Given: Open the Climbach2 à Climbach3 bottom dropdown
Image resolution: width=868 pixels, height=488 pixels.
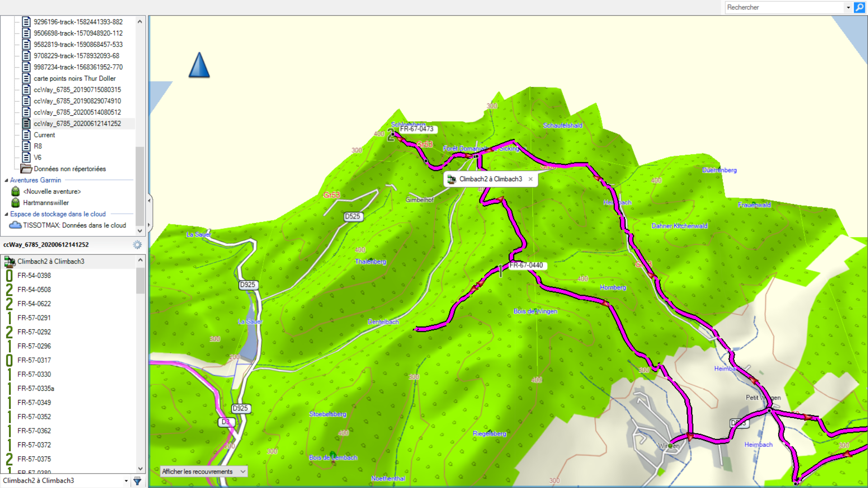Looking at the screenshot, I should [x=126, y=481].
